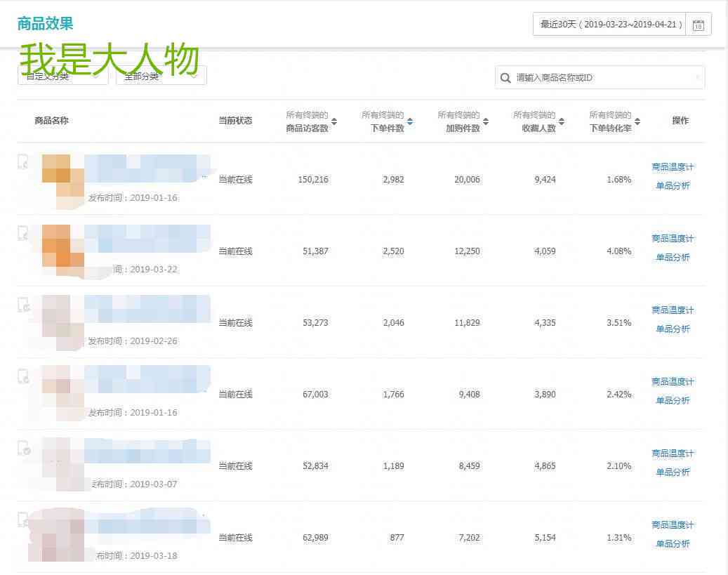728x575 pixels.
Task: Select the favorites count 4,335
Action: point(545,323)
